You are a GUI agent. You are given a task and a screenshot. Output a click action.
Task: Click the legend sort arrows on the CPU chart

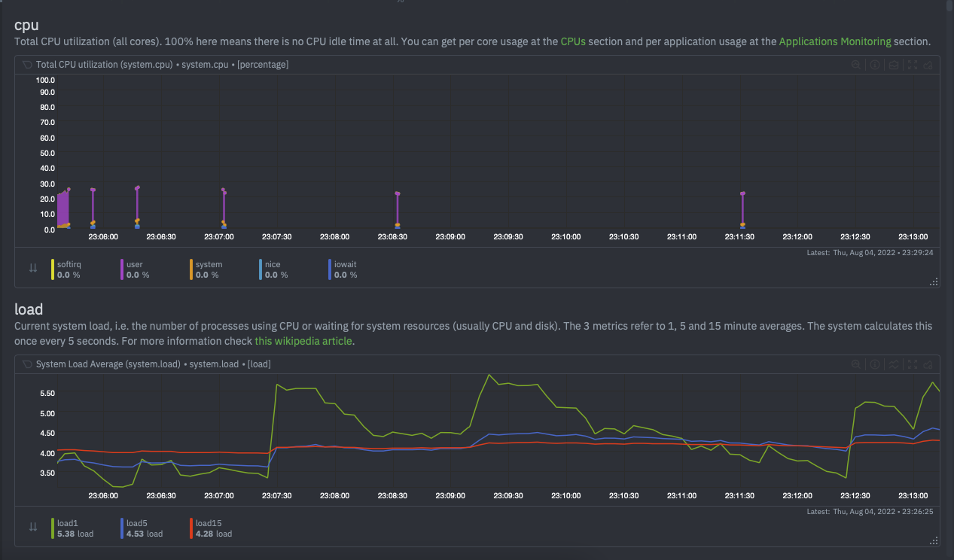tap(33, 268)
